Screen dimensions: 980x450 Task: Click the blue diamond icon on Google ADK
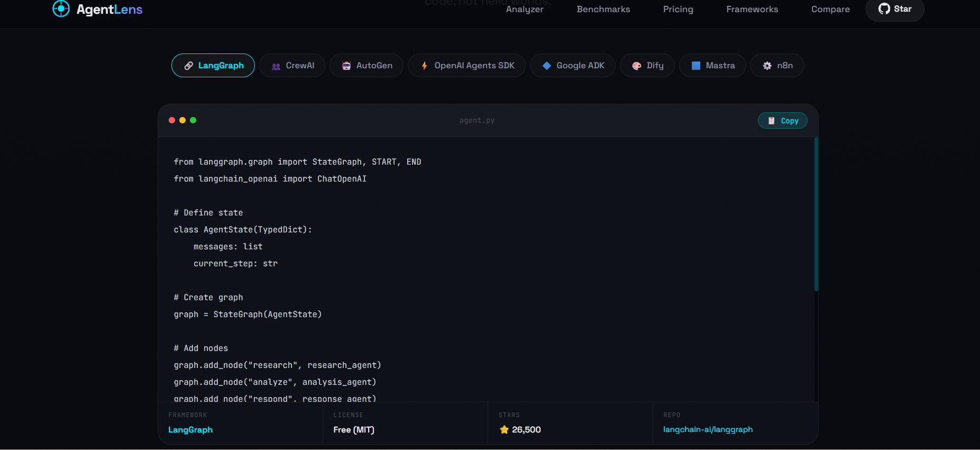coord(547,66)
